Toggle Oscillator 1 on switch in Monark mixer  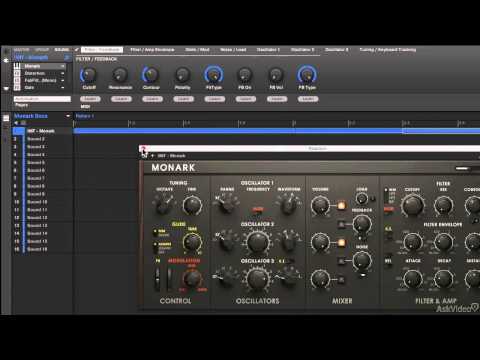click(x=341, y=206)
